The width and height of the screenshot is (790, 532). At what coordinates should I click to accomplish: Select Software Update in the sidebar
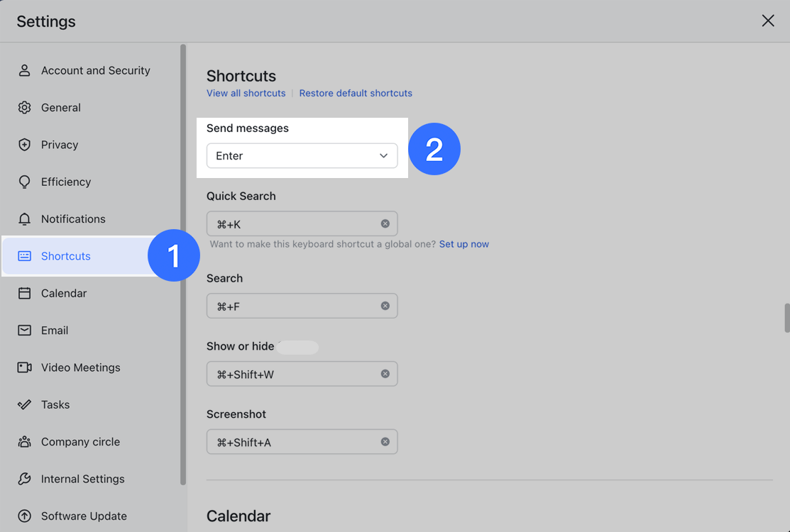[84, 516]
